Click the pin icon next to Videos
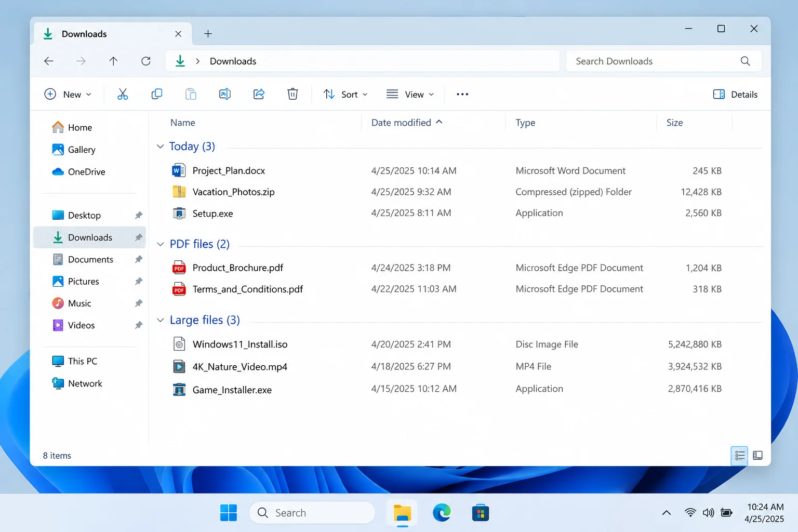 click(x=139, y=325)
